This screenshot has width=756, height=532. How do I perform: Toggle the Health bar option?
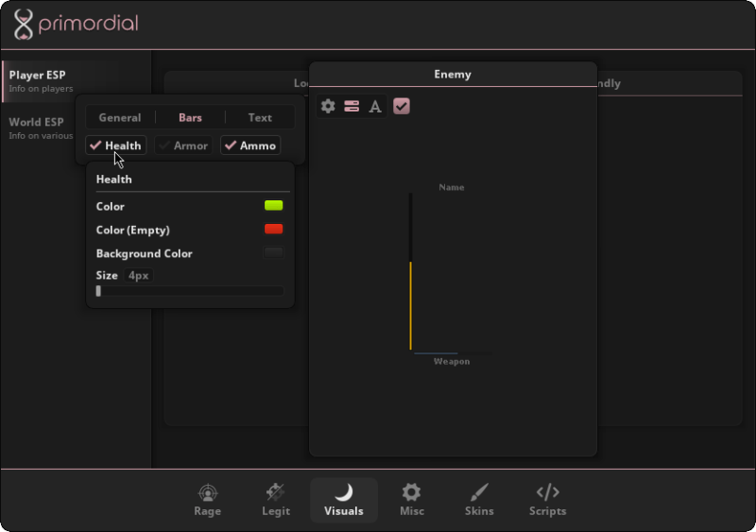pyautogui.click(x=116, y=146)
